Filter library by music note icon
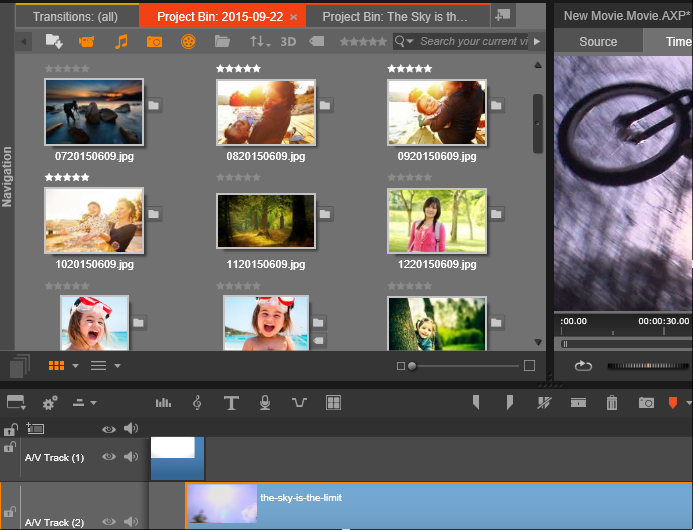Screen dimensions: 693x530 [121, 42]
